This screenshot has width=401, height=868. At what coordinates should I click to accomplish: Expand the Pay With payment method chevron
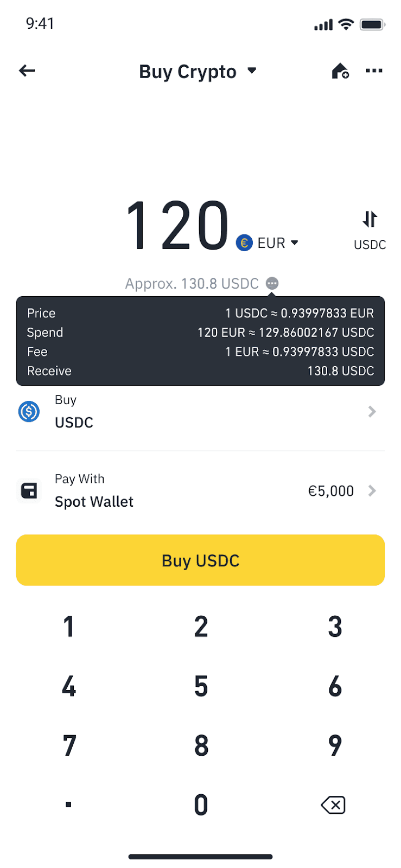(x=372, y=491)
